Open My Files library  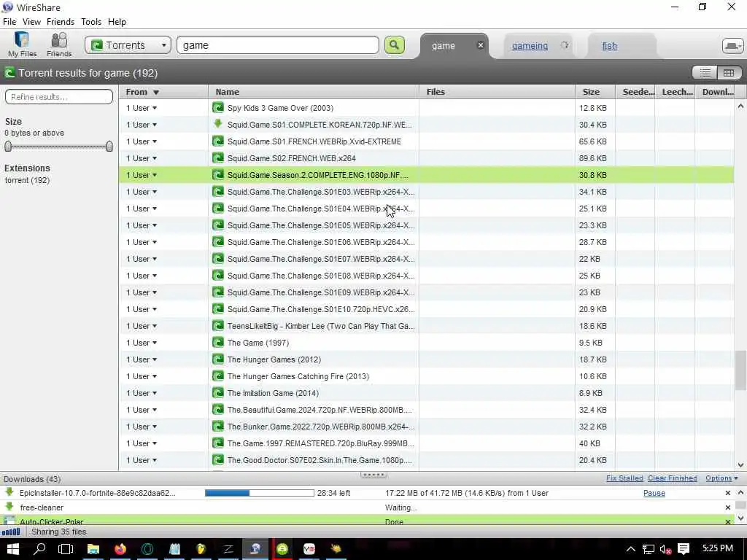[x=22, y=44]
